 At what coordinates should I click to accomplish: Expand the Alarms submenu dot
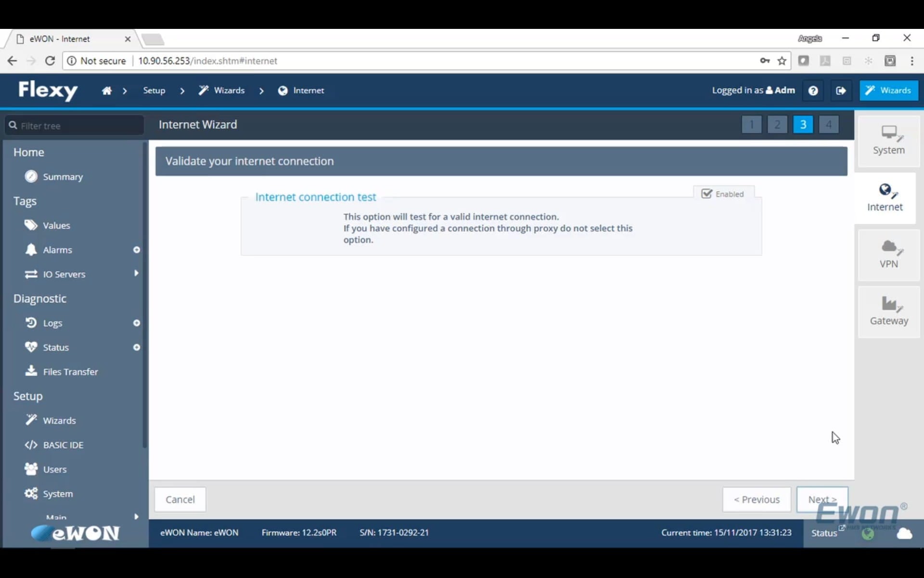coord(137,250)
